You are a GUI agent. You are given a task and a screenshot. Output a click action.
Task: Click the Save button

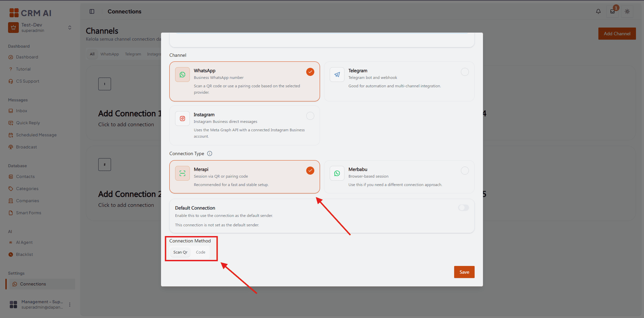click(464, 272)
